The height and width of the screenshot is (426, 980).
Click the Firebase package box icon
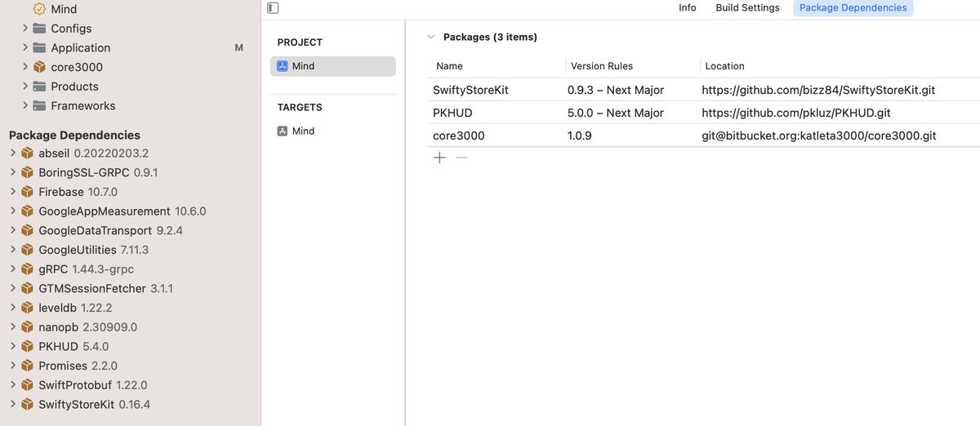27,192
